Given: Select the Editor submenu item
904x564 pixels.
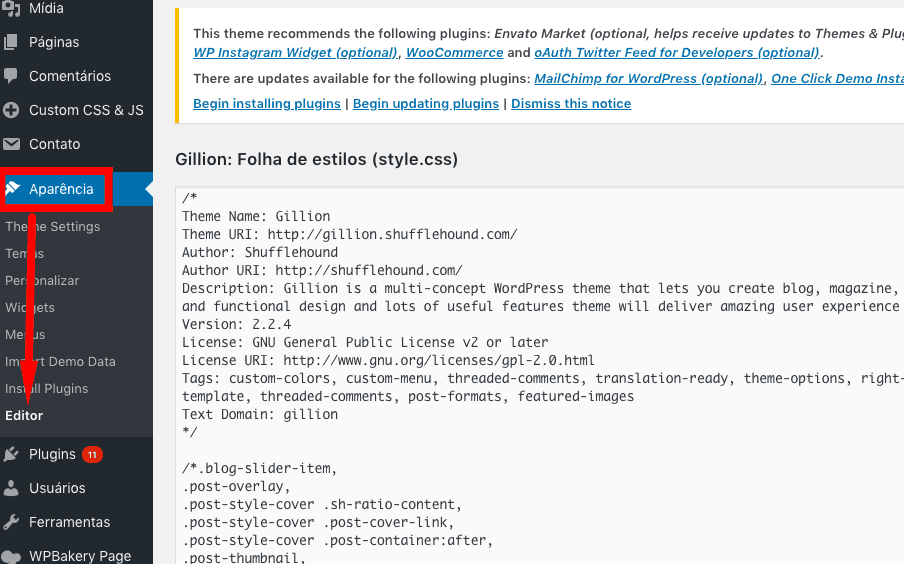Looking at the screenshot, I should pos(24,416).
